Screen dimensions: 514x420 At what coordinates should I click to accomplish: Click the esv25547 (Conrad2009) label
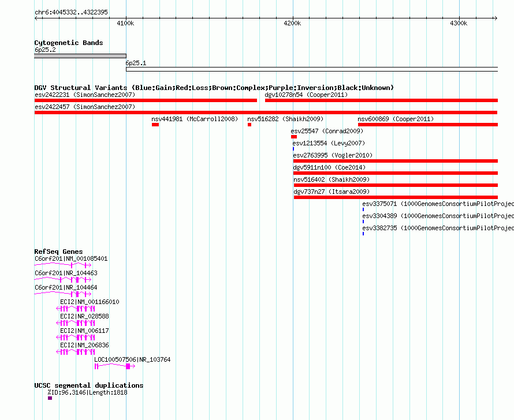[x=327, y=131]
